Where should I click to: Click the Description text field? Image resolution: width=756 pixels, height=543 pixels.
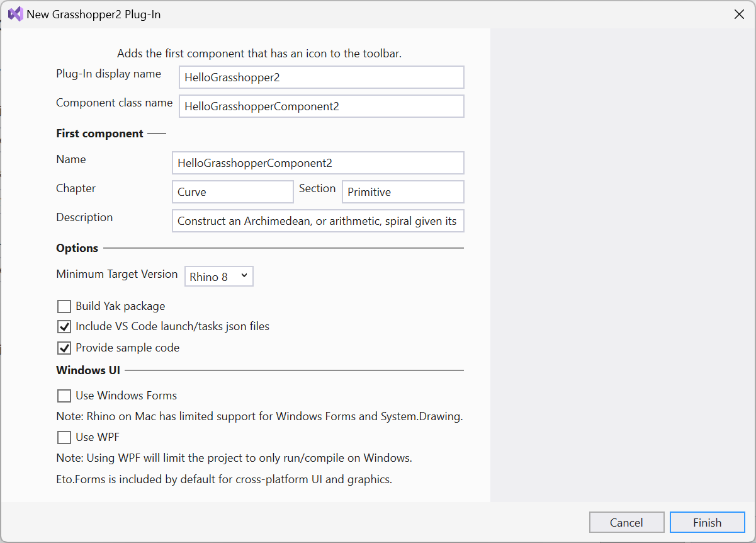(318, 221)
